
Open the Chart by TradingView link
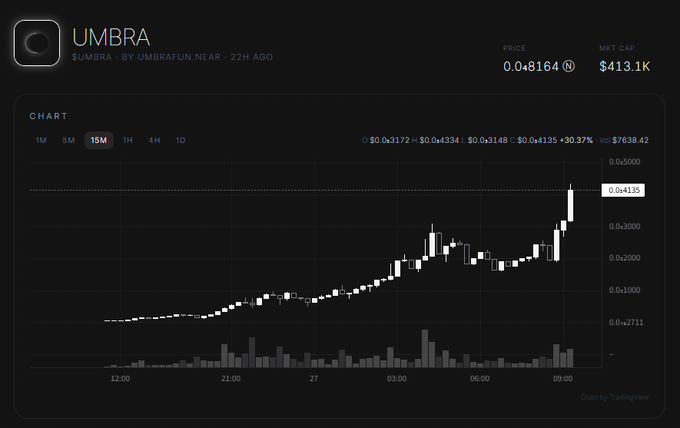coord(615,397)
